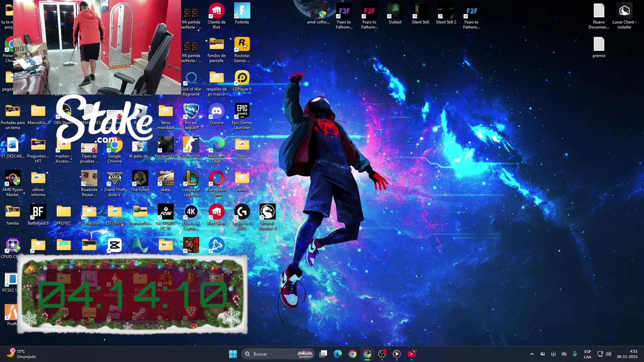The width and height of the screenshot is (644, 362).
Task: Launch the Epic Games Launcher shortcut
Action: coord(242,117)
